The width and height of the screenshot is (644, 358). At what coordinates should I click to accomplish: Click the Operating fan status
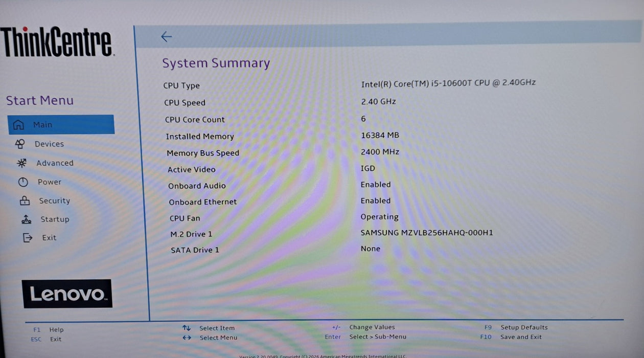click(380, 217)
